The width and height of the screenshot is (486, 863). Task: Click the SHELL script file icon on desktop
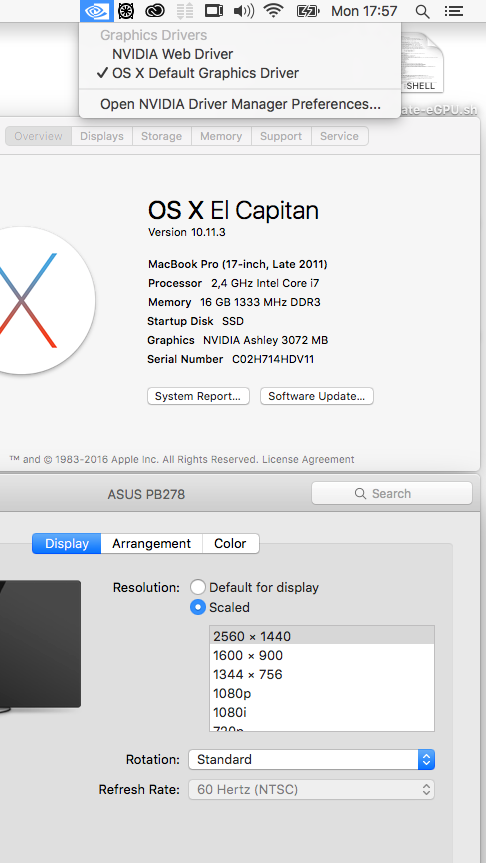422,62
